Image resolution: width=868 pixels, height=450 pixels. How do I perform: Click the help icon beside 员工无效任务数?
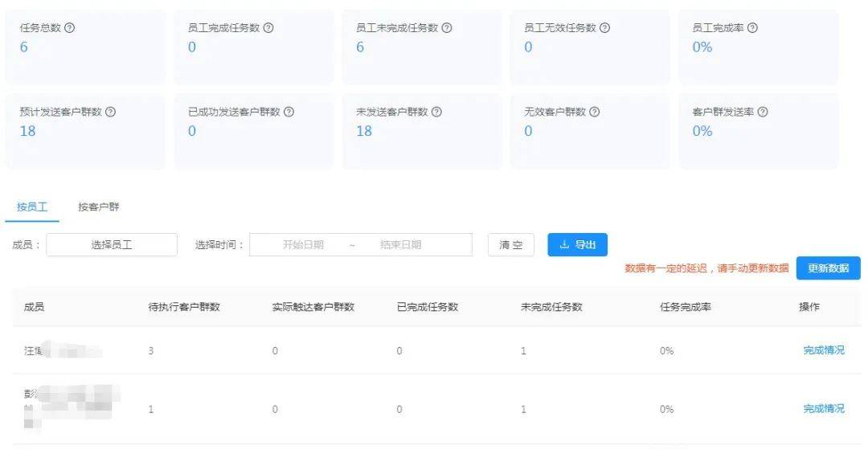pos(604,27)
